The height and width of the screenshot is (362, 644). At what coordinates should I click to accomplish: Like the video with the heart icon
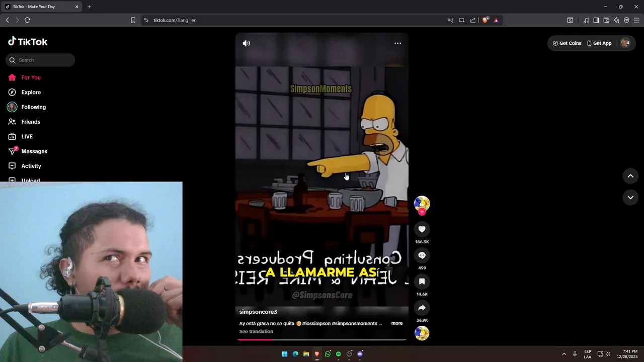(x=422, y=229)
